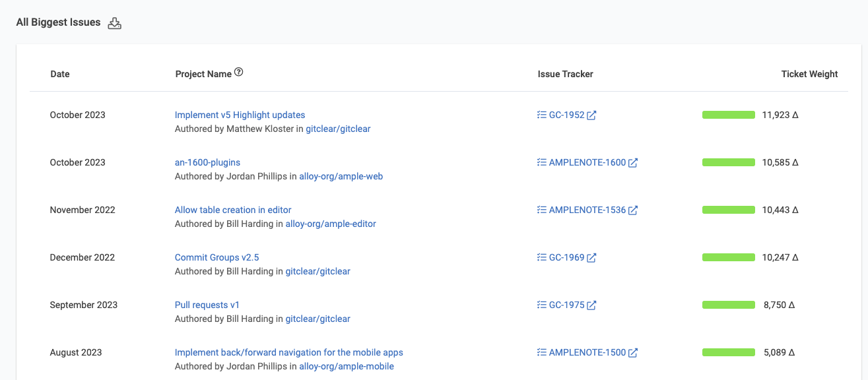Open the alloy-org/ample-web repository link
The image size is (868, 380).
point(341,176)
